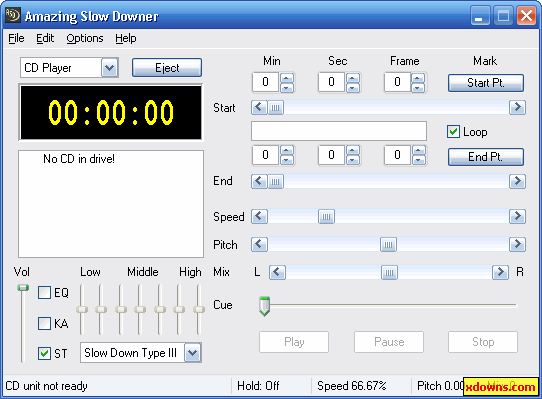Click the left arrow of the Mix scrollbar
The height and width of the screenshot is (399, 542).
click(277, 272)
